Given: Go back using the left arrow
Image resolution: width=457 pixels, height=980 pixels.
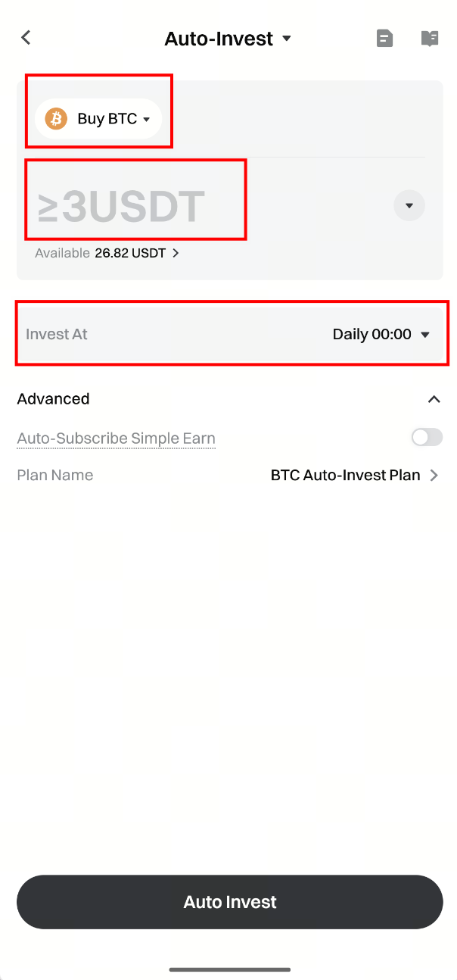Looking at the screenshot, I should tap(26, 38).
